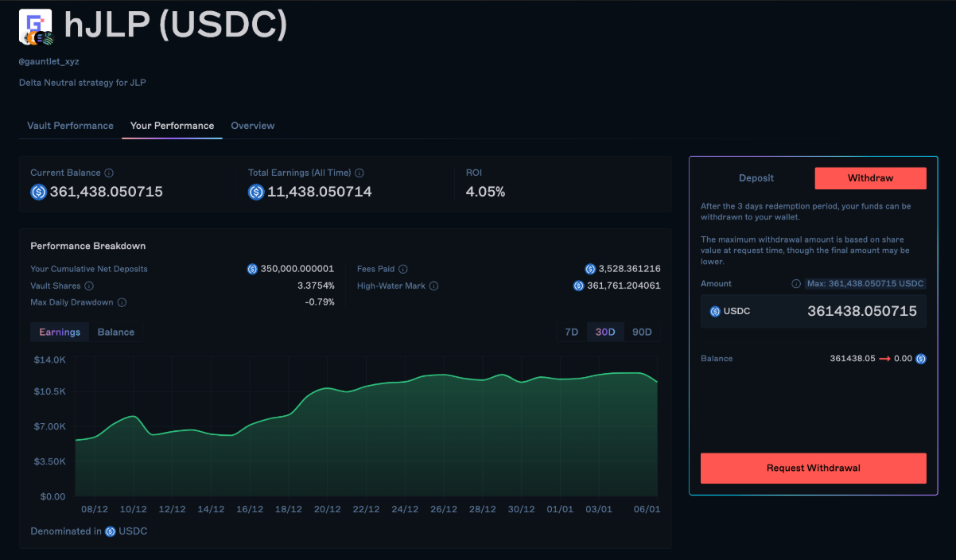The image size is (956, 560).
Task: Select the 30D chart time range
Action: pyautogui.click(x=606, y=332)
